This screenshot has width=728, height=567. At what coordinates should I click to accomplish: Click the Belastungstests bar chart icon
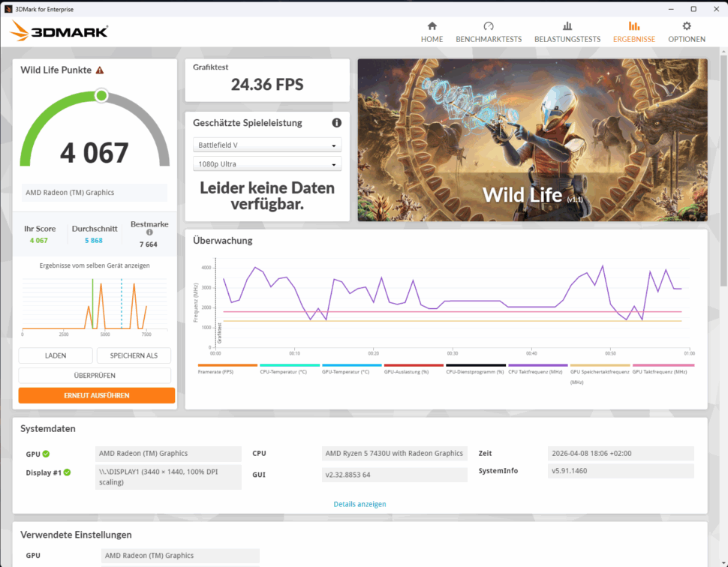point(567,26)
